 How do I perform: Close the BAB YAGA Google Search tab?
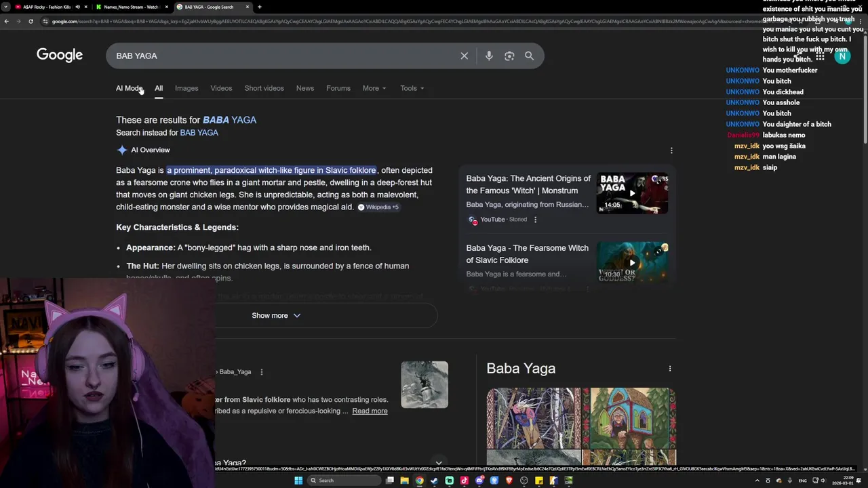[x=248, y=7]
